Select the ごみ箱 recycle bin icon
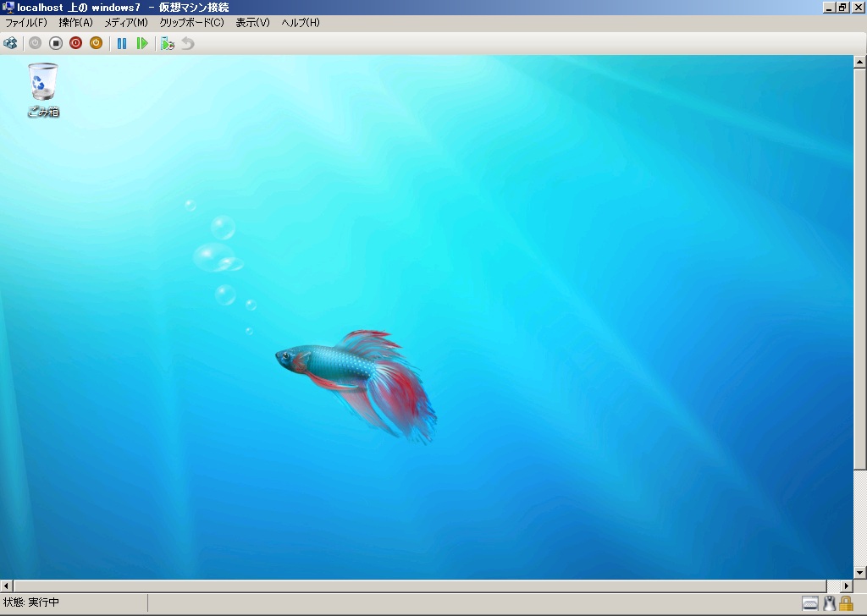The height and width of the screenshot is (616, 867). tap(43, 90)
